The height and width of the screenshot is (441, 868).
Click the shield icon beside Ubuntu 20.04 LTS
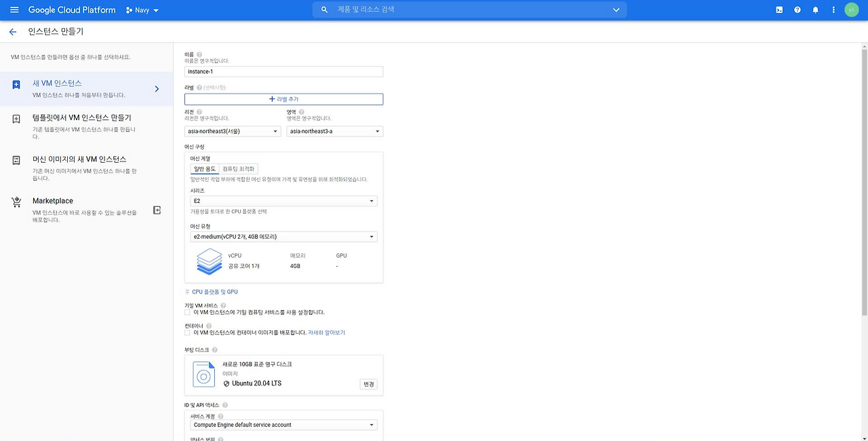point(226,383)
